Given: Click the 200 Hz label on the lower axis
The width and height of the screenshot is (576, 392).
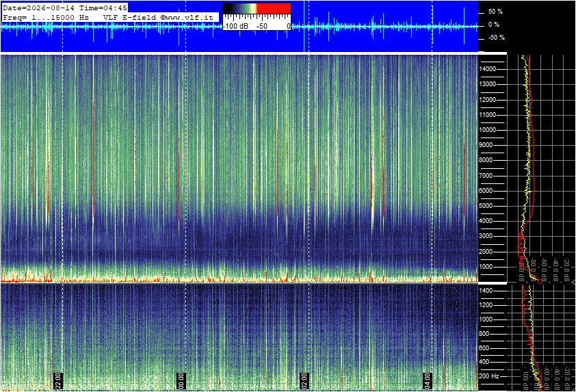Looking at the screenshot, I should pyautogui.click(x=489, y=376).
